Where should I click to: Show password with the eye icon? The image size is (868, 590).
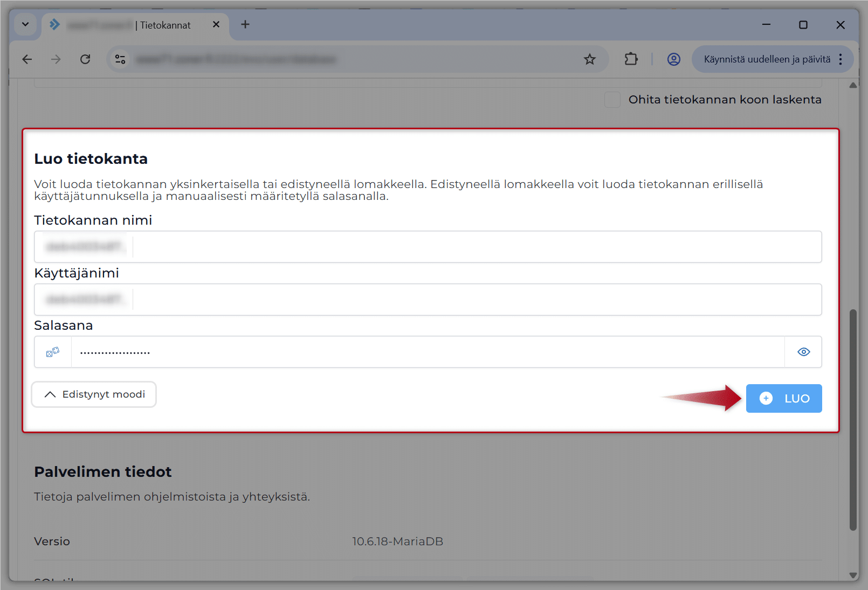(x=803, y=352)
